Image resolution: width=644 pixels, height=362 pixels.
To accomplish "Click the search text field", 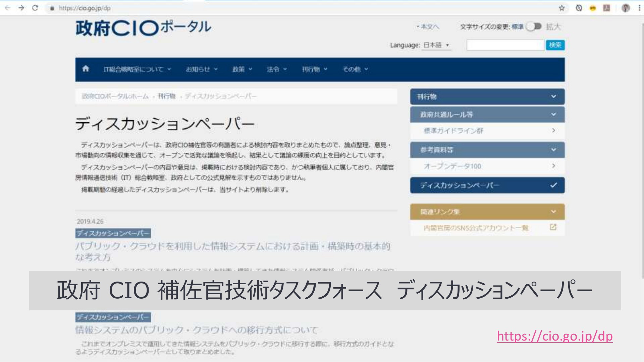I will (x=505, y=45).
